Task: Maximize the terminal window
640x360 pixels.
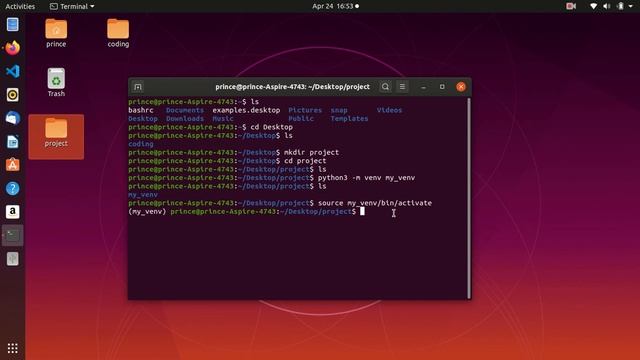Action: (x=442, y=87)
